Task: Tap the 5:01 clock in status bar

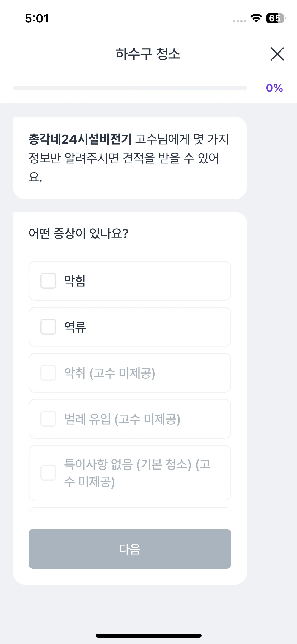Action: (37, 19)
